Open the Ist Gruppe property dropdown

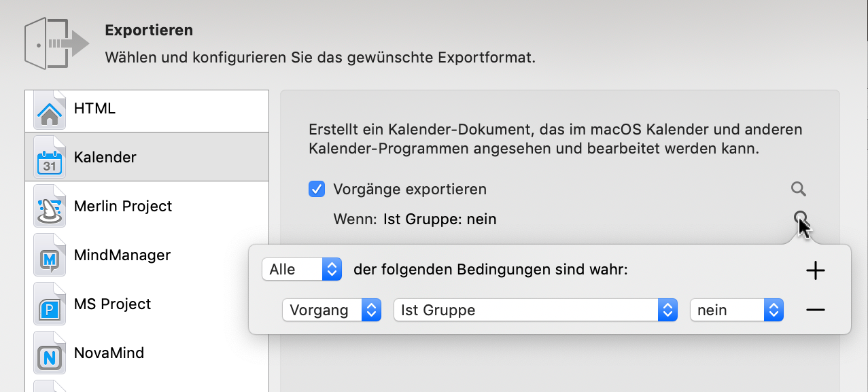536,310
